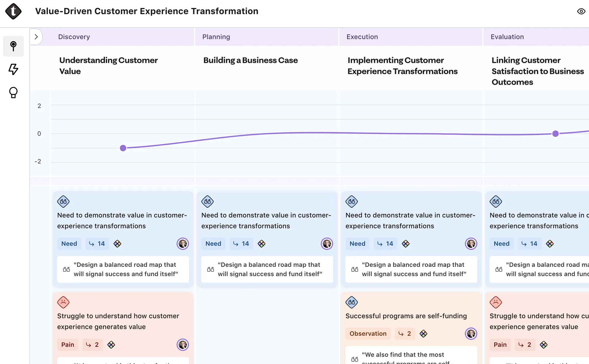
Task: Open Linking Customer Satisfaction to Business Outcomes title
Action: coord(537,71)
